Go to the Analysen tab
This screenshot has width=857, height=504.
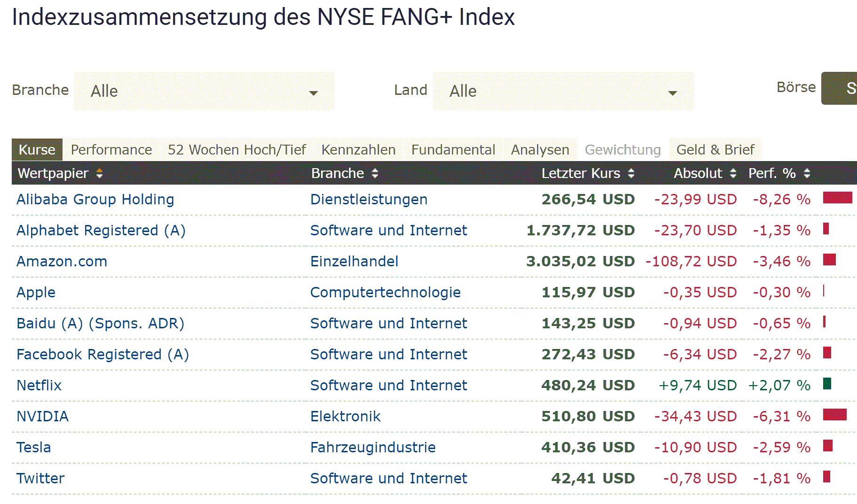pos(540,150)
